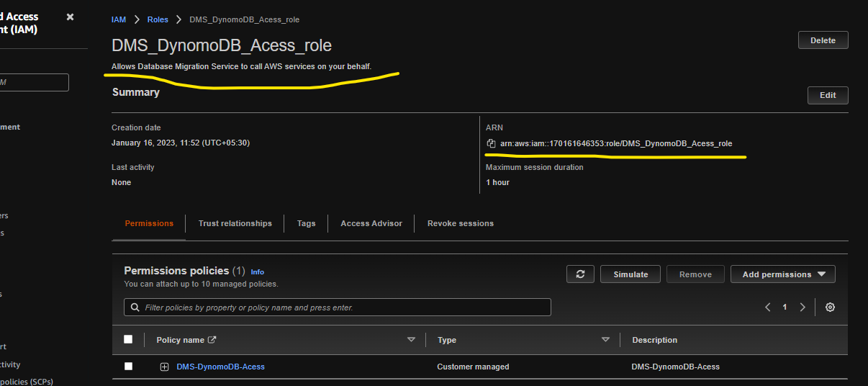The image size is (868, 386).
Task: Click the DMS-DynomoDB-Acess description cell
Action: pos(675,367)
